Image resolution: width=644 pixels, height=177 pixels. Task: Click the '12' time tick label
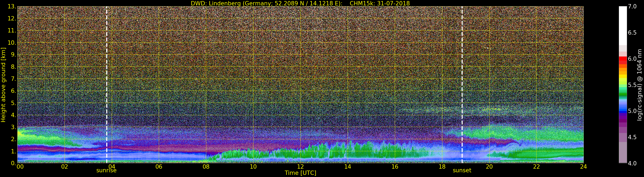(300, 166)
